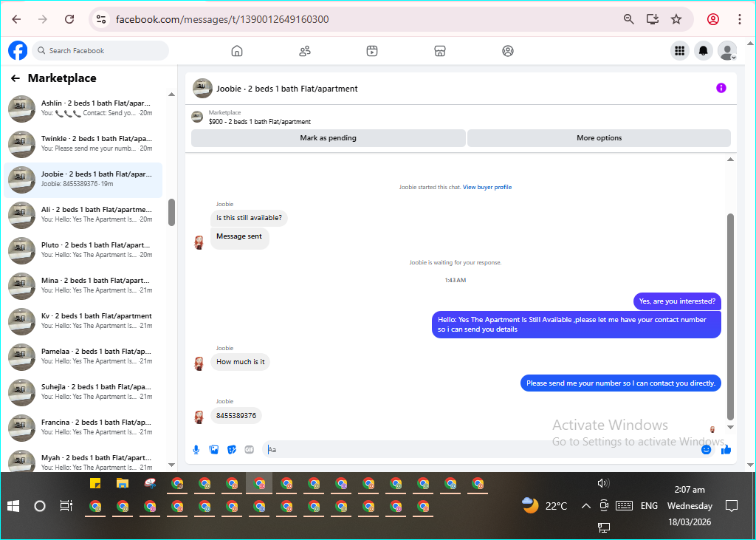Image resolution: width=756 pixels, height=540 pixels.
Task: Open File Explorer from taskbar
Action: (123, 483)
